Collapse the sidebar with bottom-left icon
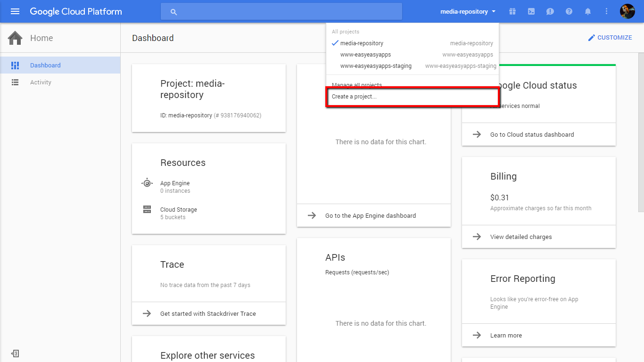The width and height of the screenshot is (644, 362). coord(15,354)
